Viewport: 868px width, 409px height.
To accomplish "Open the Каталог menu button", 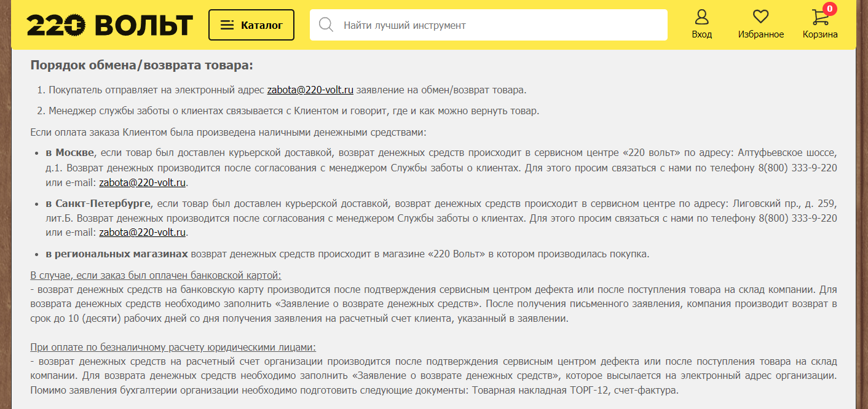I will click(x=251, y=25).
